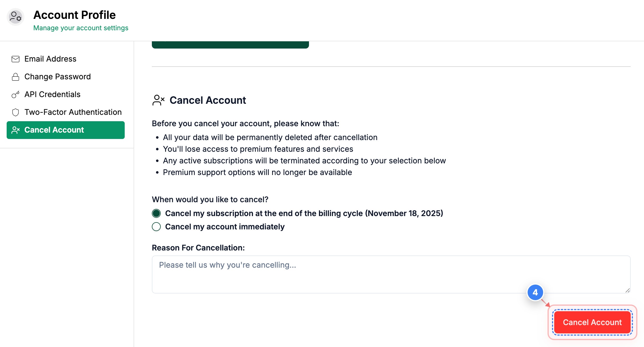Image resolution: width=644 pixels, height=347 pixels.
Task: Click the envelope icon beside Email Address
Action: coord(16,59)
